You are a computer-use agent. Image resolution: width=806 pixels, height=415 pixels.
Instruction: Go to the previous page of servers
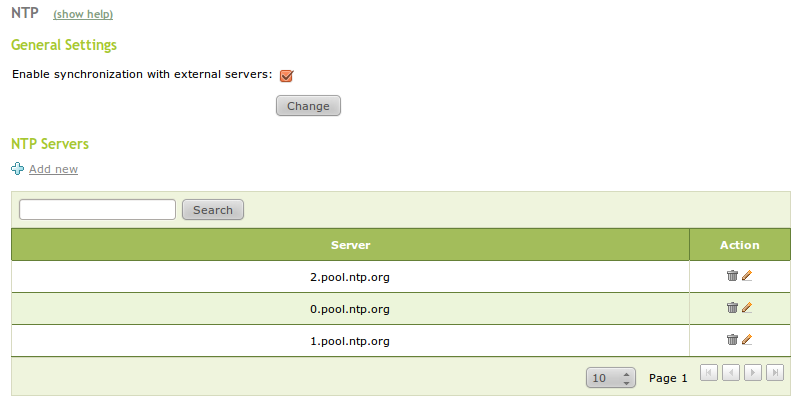coord(731,373)
